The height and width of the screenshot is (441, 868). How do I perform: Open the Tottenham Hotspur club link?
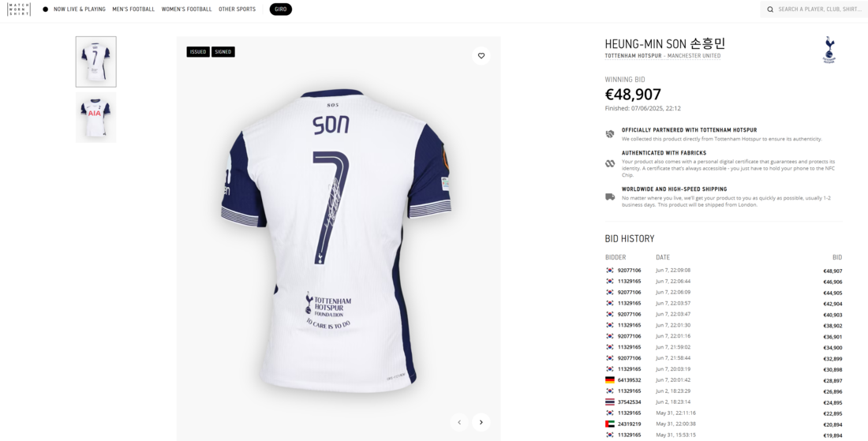(633, 56)
